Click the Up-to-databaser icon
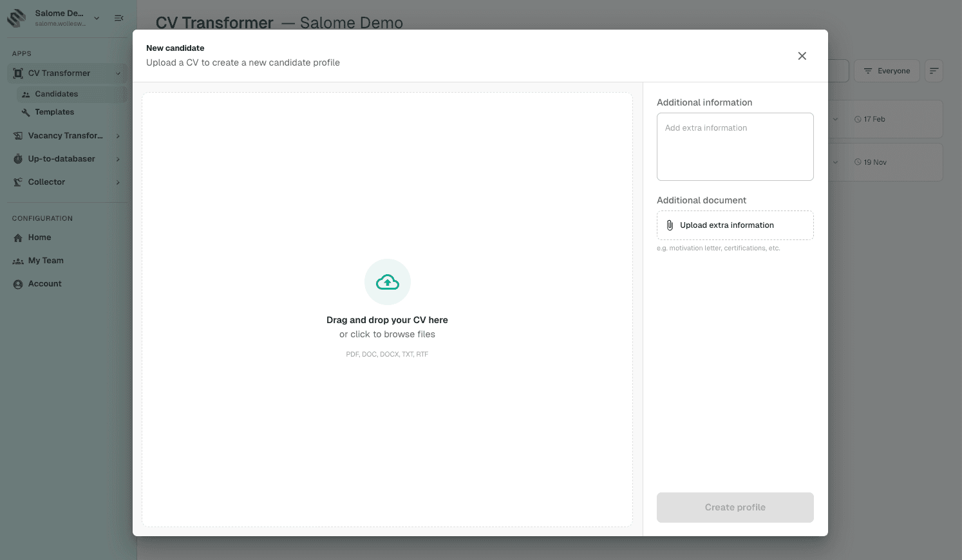Image resolution: width=962 pixels, height=560 pixels. point(18,159)
